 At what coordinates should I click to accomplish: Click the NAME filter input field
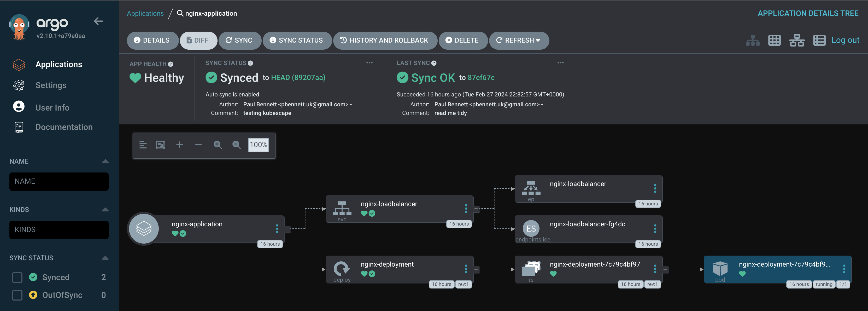(59, 181)
